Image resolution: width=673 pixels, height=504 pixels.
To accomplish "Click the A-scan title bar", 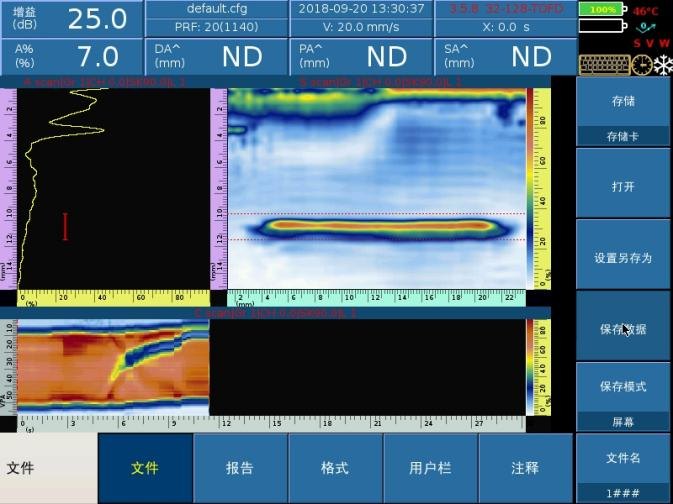I will click(x=104, y=82).
